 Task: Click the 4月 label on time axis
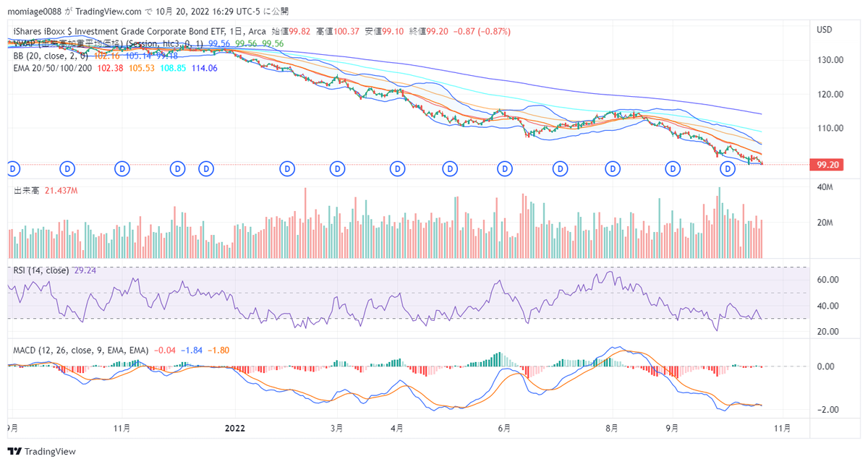396,428
